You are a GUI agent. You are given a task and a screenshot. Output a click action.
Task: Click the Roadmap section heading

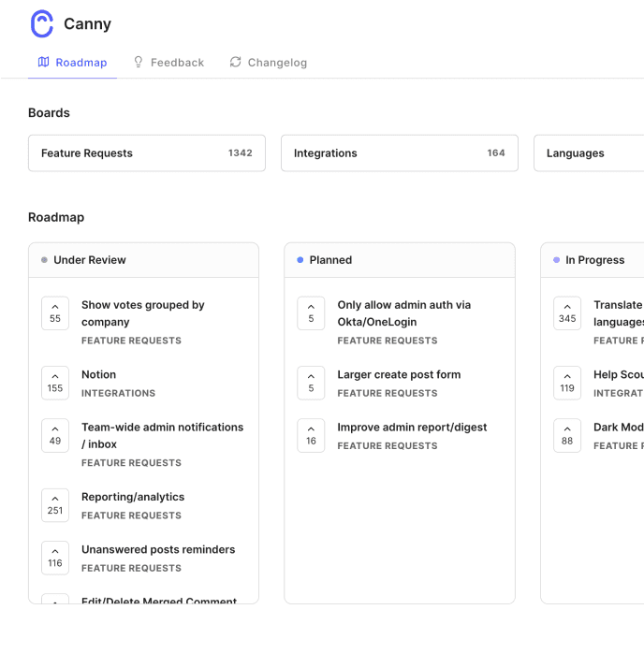pyautogui.click(x=56, y=217)
